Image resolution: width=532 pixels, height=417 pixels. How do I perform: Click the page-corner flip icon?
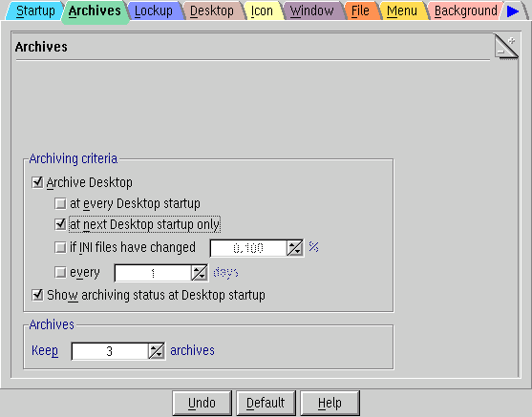506,47
